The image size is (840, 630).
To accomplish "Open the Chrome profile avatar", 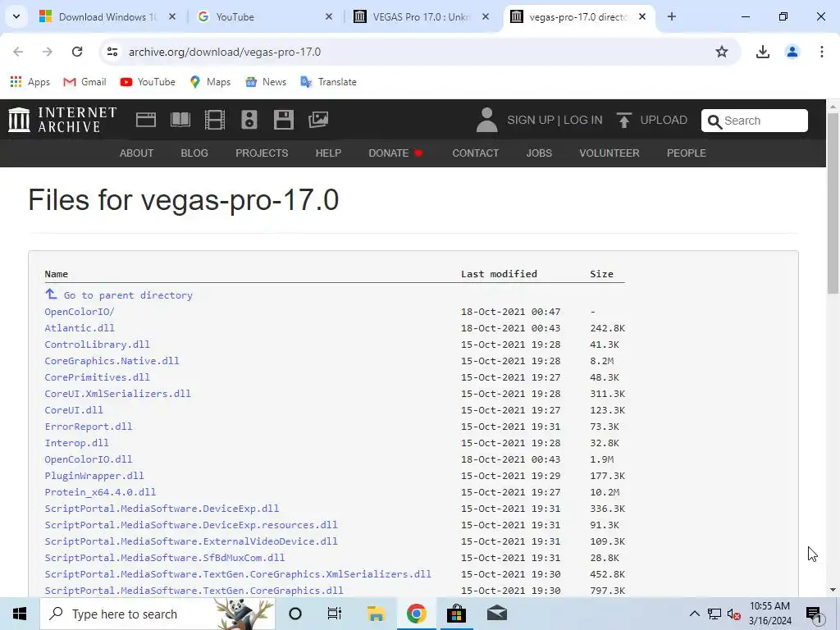I will [x=792, y=52].
